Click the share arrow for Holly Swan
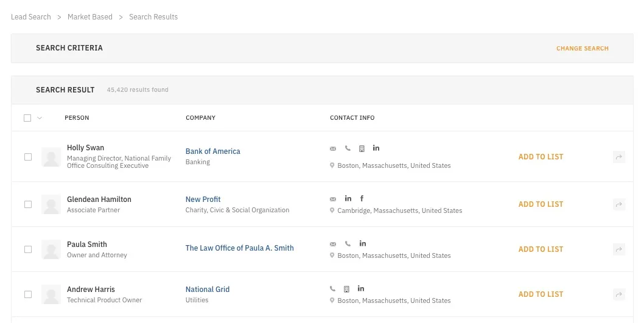644x323 pixels. [619, 157]
